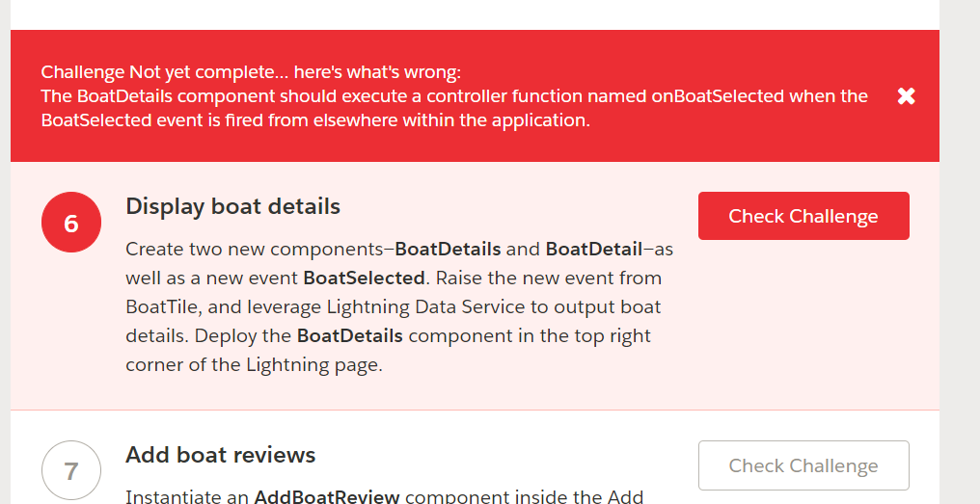980x504 pixels.
Task: Click bold "BoatDetails" after "Deploy the"
Action: tap(349, 336)
